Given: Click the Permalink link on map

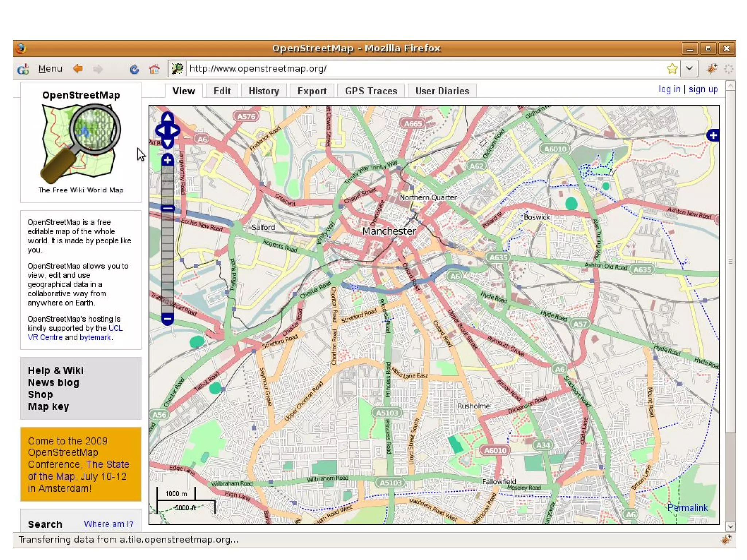Looking at the screenshot, I should (x=687, y=507).
